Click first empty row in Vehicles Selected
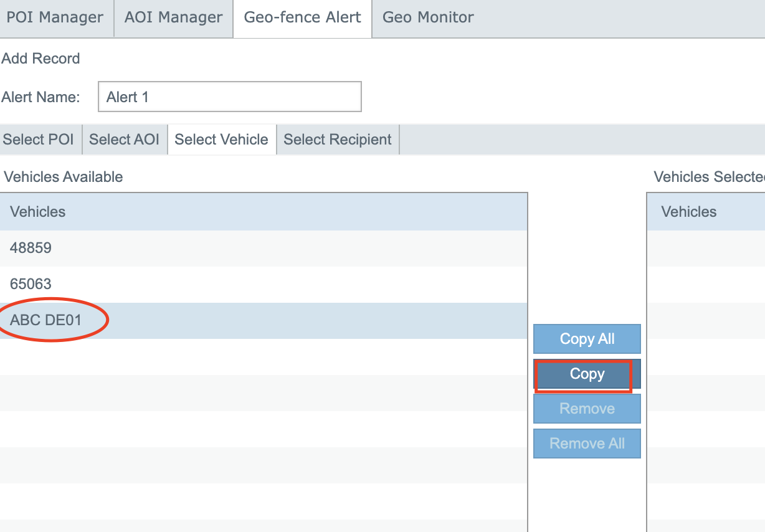The width and height of the screenshot is (765, 532). click(x=705, y=248)
